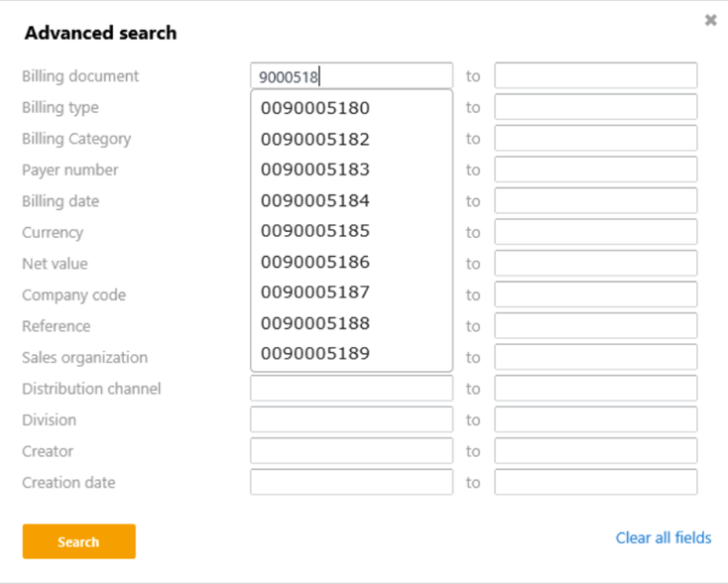The width and height of the screenshot is (728, 584).
Task: Choose 0090005182 in autocomplete suggestions
Action: tap(315, 140)
